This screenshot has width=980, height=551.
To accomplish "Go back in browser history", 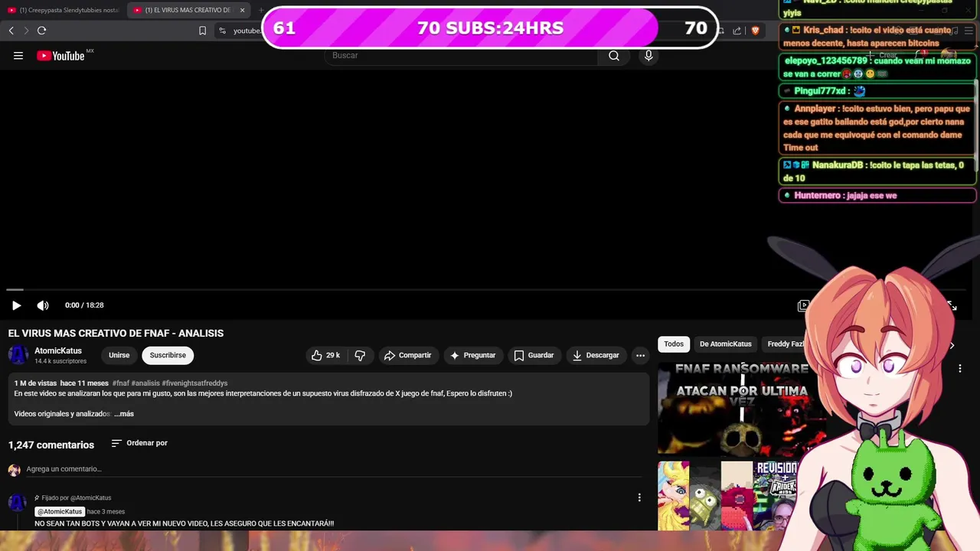I will click(x=11, y=31).
